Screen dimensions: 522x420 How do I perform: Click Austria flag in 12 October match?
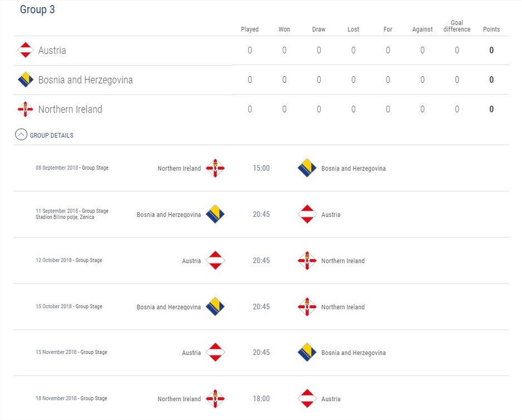pyautogui.click(x=215, y=260)
